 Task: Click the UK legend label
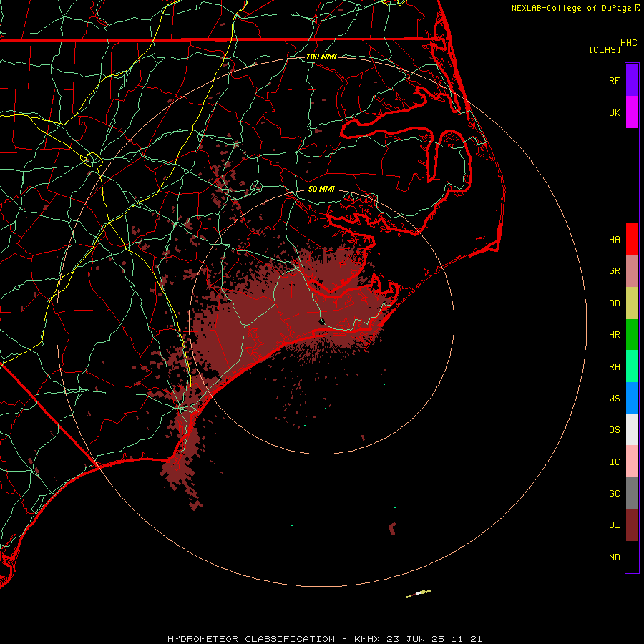pos(614,112)
